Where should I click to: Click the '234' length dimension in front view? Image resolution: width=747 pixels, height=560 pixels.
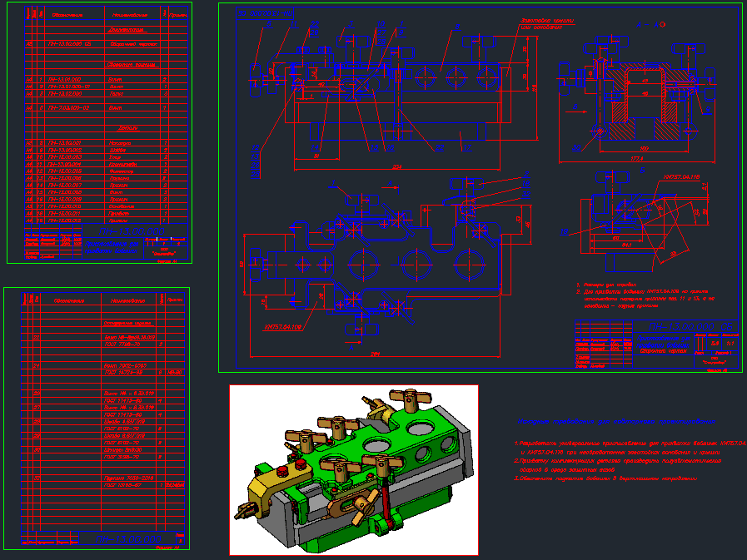(397, 166)
